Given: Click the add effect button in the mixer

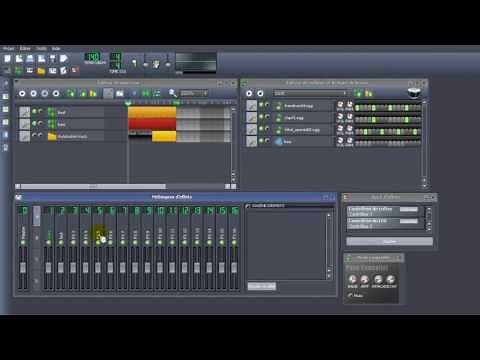Looking at the screenshot, I should pos(262,286).
